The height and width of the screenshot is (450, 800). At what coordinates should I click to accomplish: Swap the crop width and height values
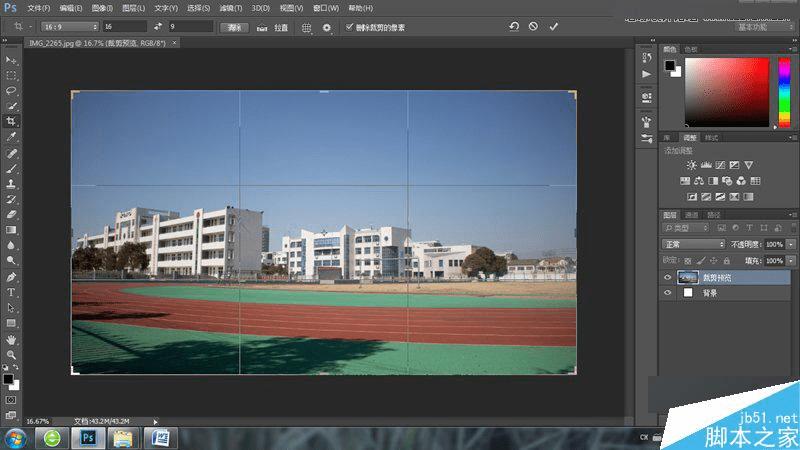pyautogui.click(x=158, y=27)
